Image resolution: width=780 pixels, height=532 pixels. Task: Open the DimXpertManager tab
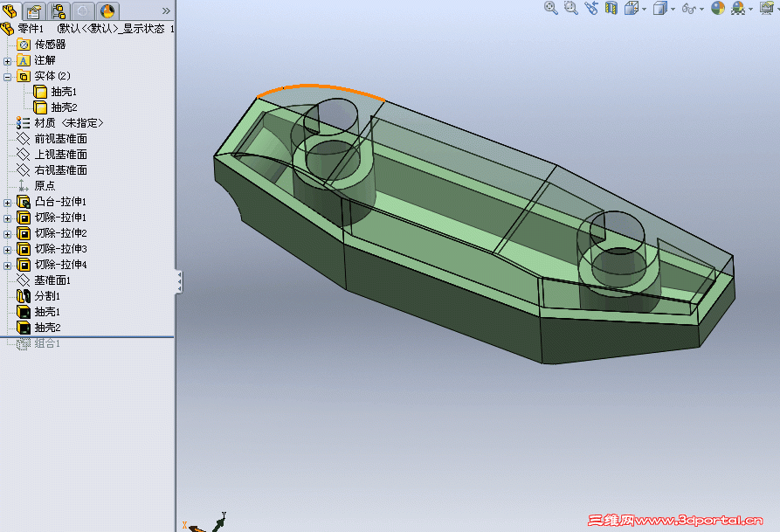tap(83, 10)
